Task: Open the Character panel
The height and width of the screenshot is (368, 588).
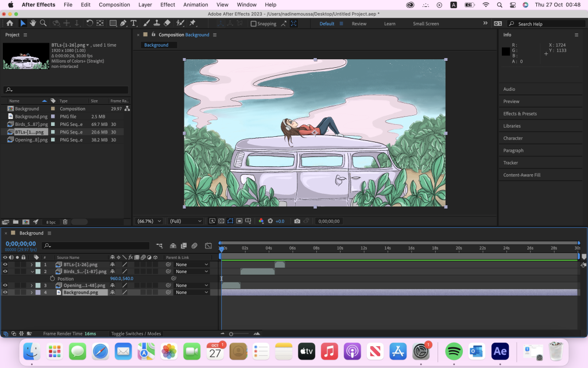Action: pyautogui.click(x=513, y=138)
